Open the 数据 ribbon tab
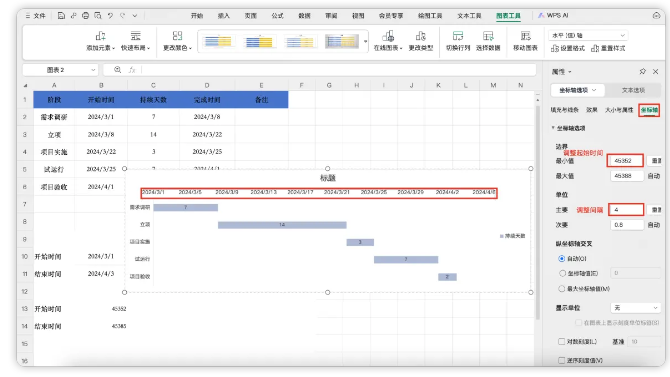670x377 pixels. coord(304,15)
